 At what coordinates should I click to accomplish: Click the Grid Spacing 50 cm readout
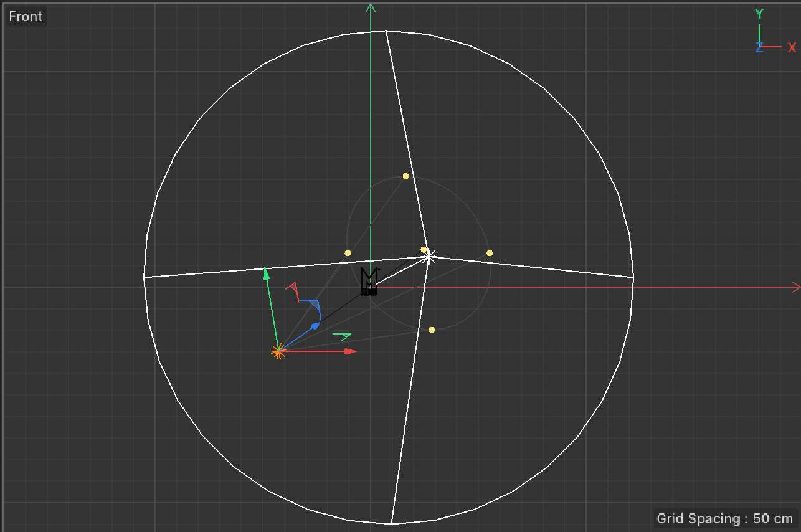click(x=724, y=518)
